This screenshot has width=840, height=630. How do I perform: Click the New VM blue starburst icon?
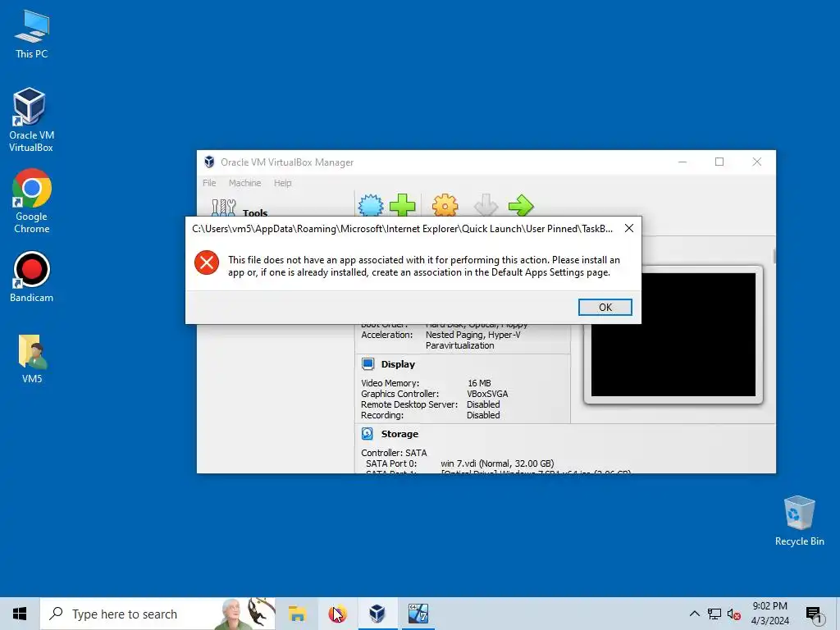pos(371,205)
